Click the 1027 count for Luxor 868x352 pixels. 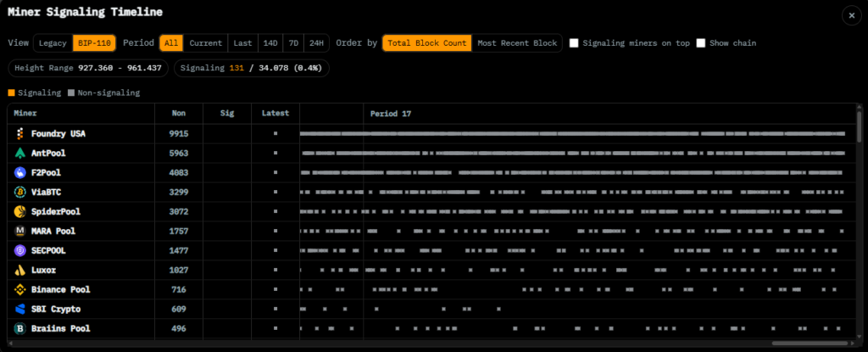(x=179, y=271)
